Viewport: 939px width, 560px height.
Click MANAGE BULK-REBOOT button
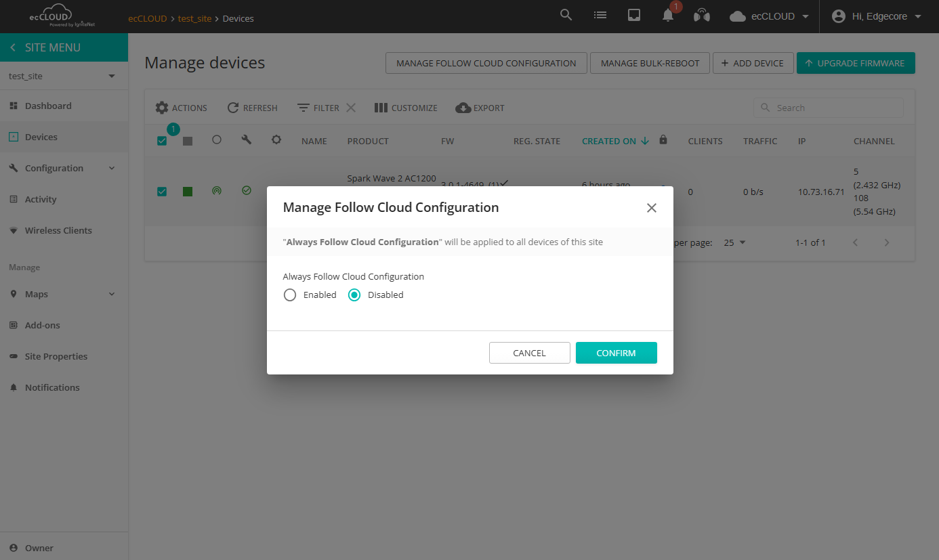(x=650, y=63)
